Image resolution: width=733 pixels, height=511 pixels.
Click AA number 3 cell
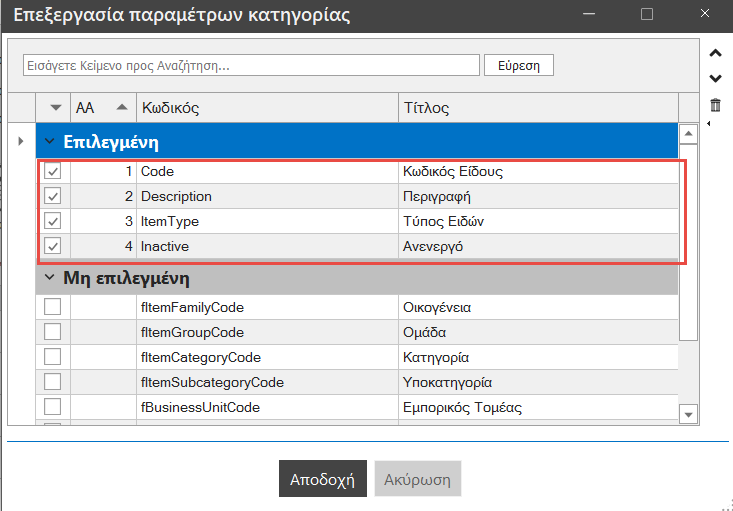(103, 221)
